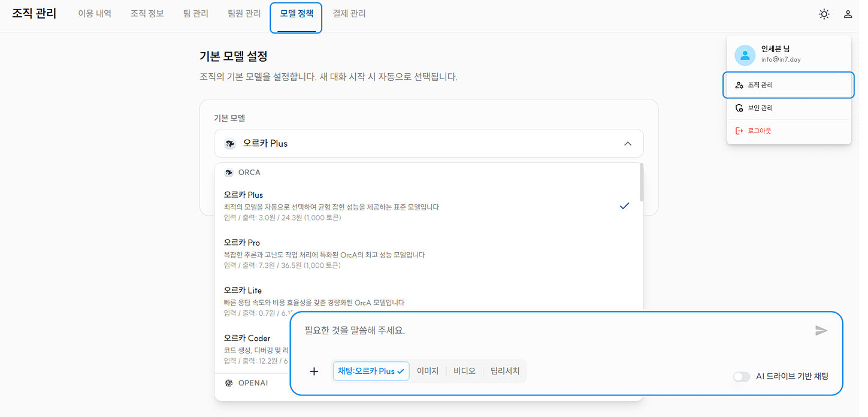
Task: Open the 채팅:오르카 Plus model selector
Action: pos(371,371)
